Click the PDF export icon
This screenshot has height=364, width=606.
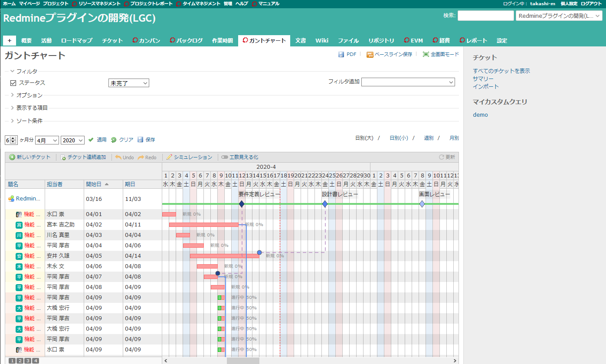[x=341, y=55]
